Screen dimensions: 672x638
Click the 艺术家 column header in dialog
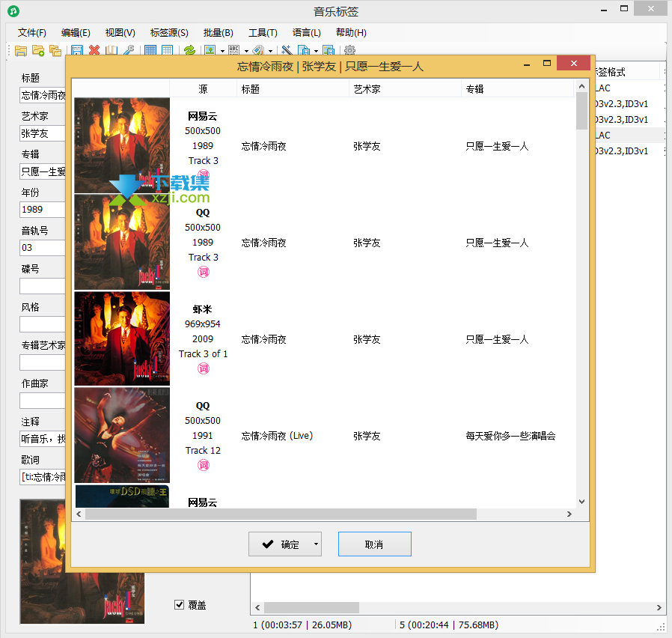click(405, 89)
